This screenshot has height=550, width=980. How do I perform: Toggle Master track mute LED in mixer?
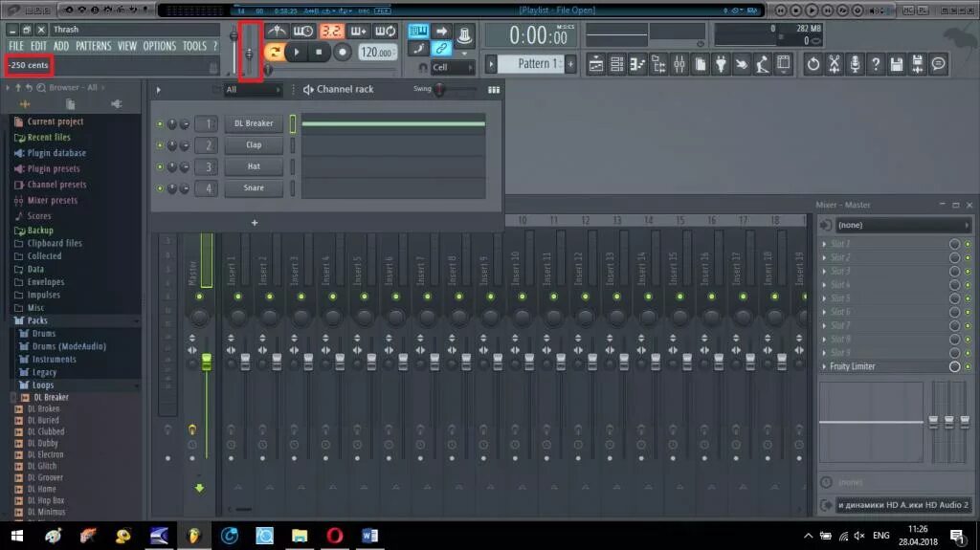[199, 297]
